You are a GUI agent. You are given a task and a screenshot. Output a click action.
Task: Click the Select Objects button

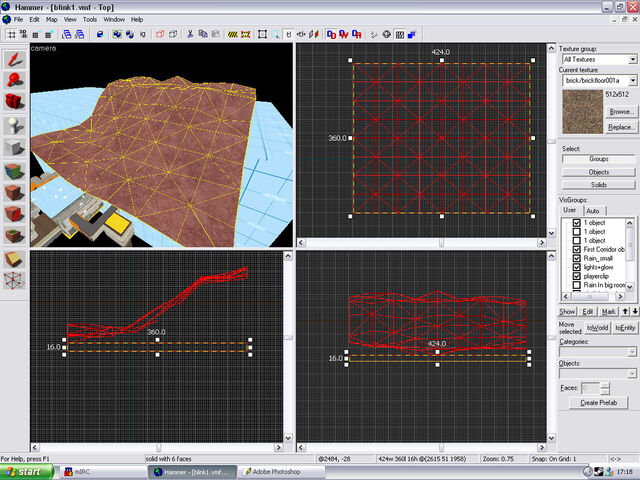tap(599, 172)
